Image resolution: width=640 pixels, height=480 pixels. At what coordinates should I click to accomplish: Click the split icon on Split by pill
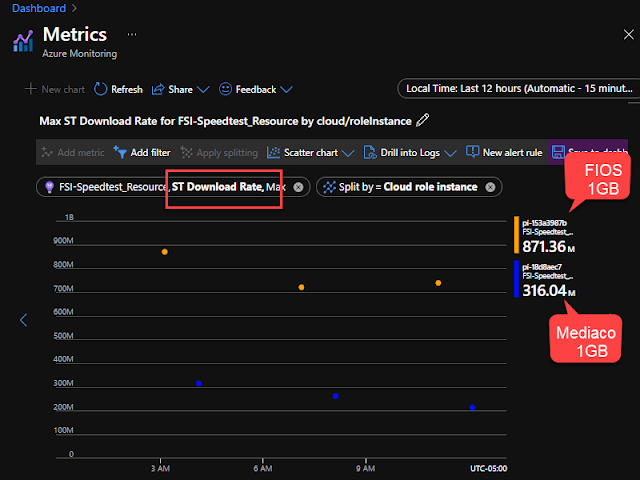coord(329,187)
